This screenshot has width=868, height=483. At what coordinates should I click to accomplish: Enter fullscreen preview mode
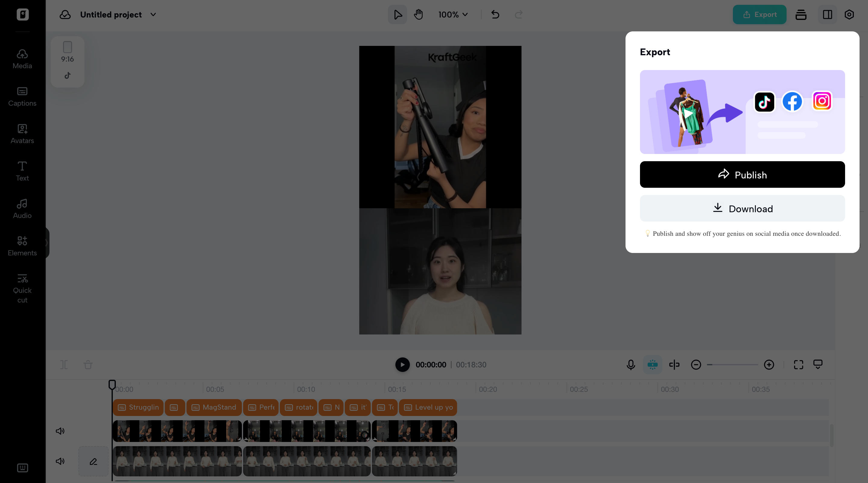pos(798,365)
